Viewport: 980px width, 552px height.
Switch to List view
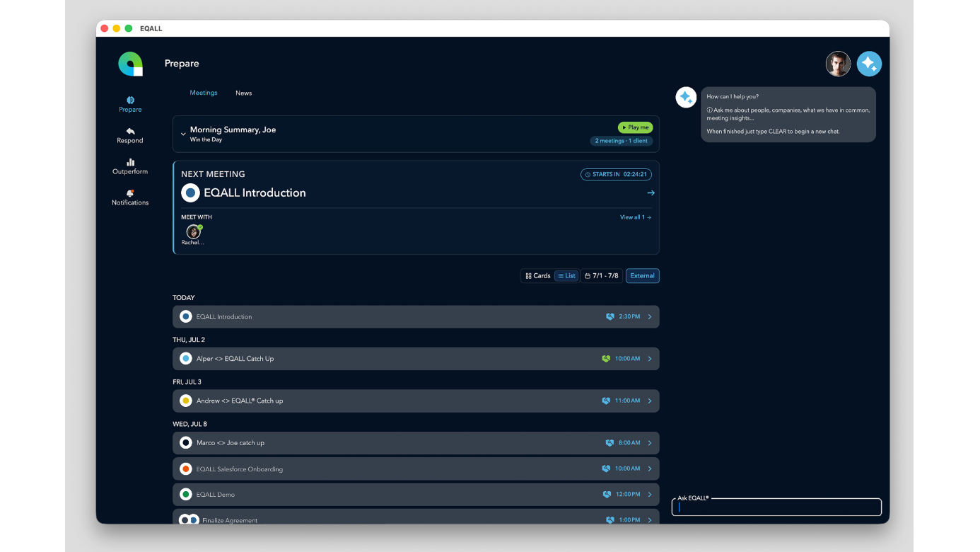coord(566,276)
